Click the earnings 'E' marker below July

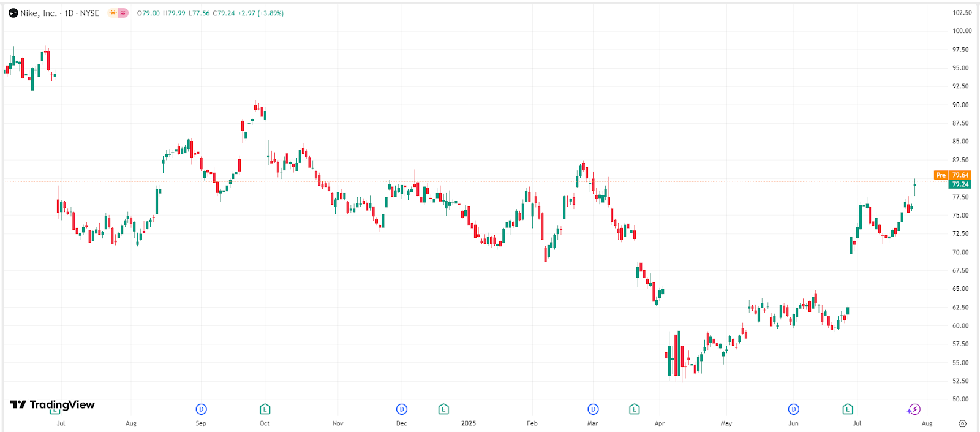coord(846,409)
